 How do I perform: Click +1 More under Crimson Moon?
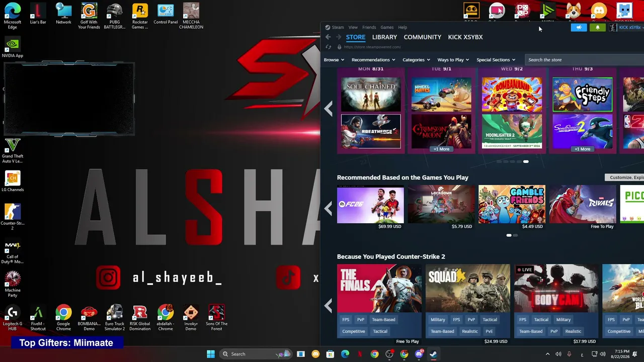click(441, 149)
